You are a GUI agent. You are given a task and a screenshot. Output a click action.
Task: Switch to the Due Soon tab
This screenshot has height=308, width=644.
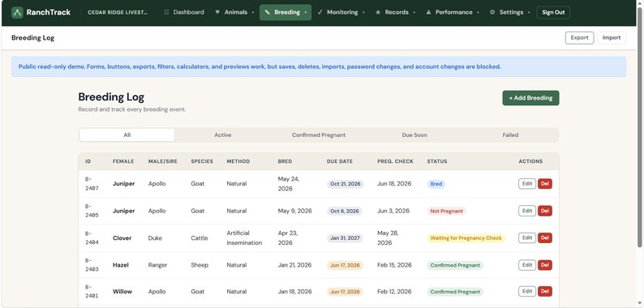414,135
